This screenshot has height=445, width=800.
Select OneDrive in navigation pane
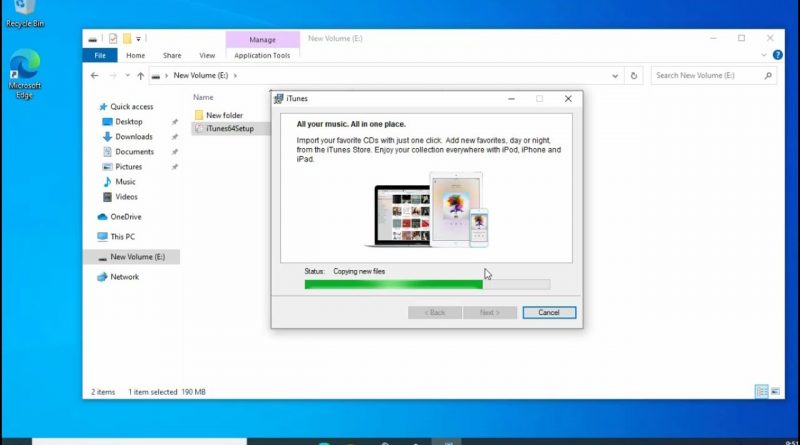pyautogui.click(x=119, y=217)
